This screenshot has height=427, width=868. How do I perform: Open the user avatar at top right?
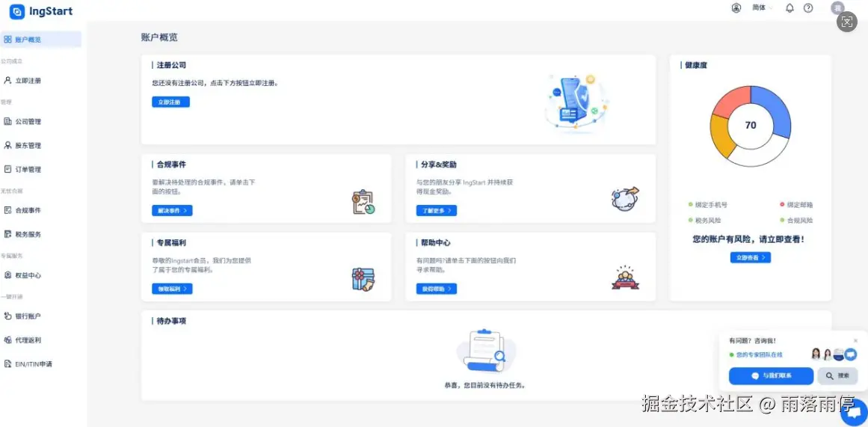click(x=837, y=8)
